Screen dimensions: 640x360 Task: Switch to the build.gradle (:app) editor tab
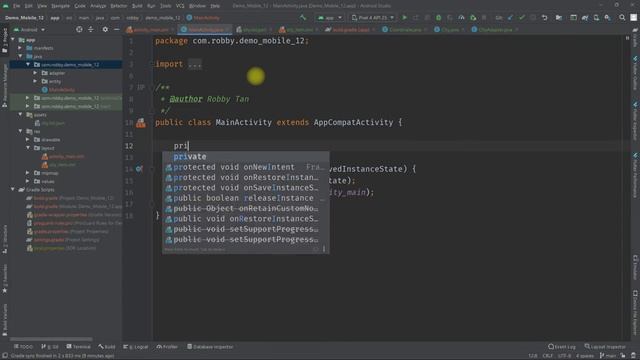tap(351, 29)
